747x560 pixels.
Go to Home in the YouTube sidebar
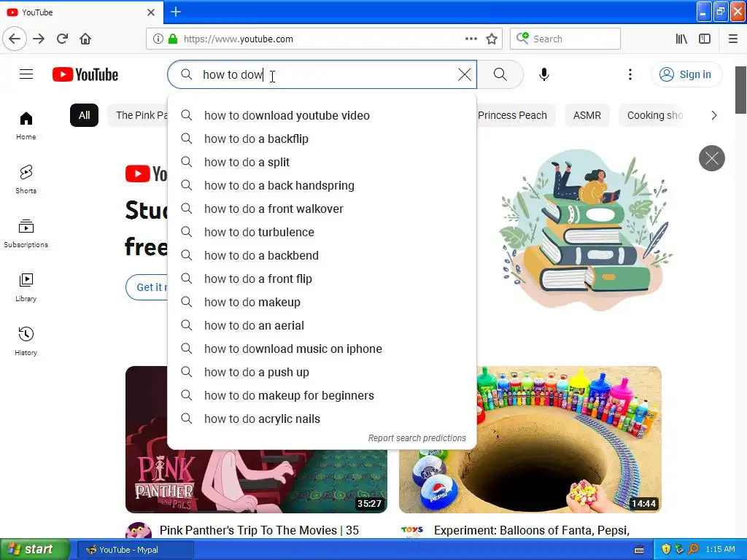pyautogui.click(x=26, y=125)
